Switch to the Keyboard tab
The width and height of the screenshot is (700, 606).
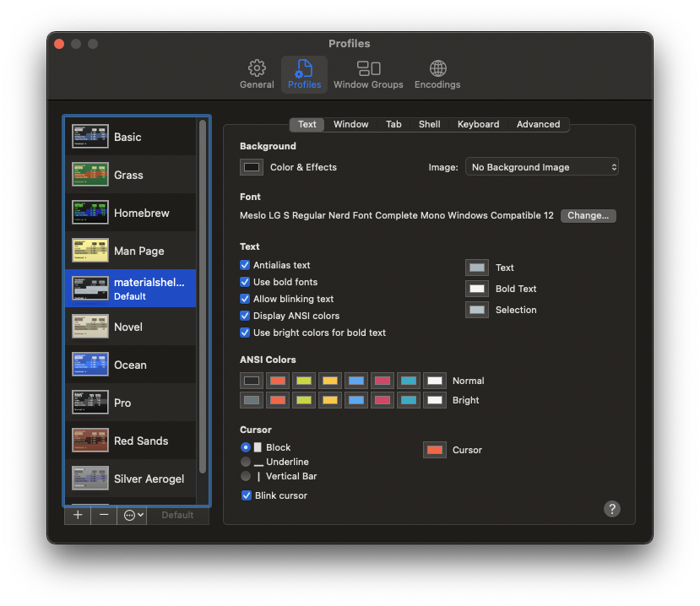coord(478,124)
